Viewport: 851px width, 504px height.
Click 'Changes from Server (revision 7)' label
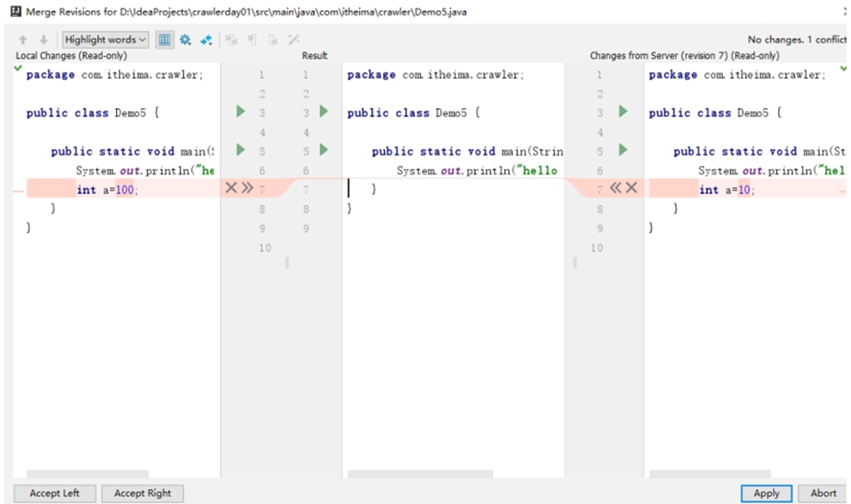pos(684,55)
